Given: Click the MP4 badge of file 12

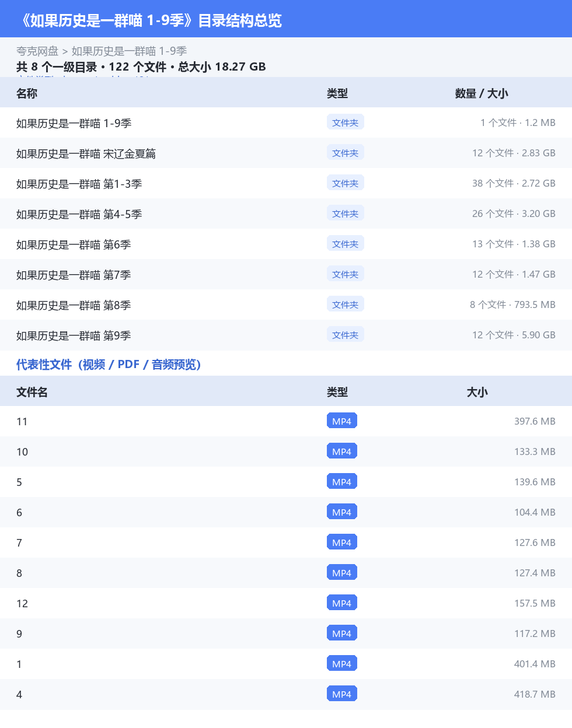Looking at the screenshot, I should tap(342, 603).
